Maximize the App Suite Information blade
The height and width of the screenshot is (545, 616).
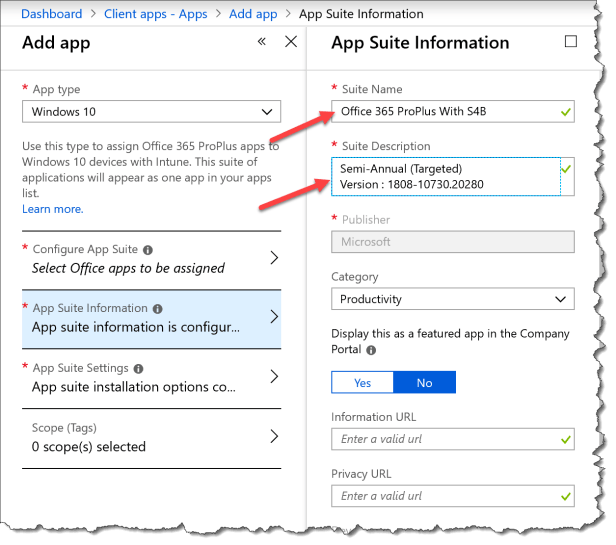pyautogui.click(x=570, y=41)
